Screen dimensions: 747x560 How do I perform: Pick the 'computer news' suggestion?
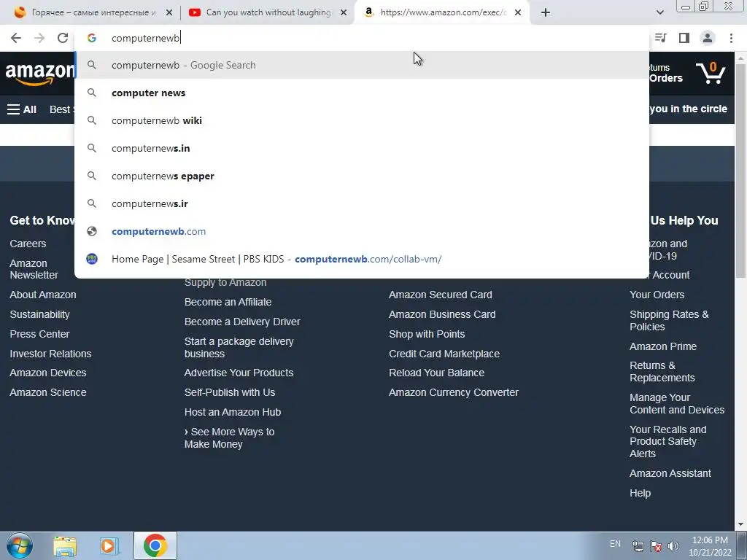tap(362, 93)
